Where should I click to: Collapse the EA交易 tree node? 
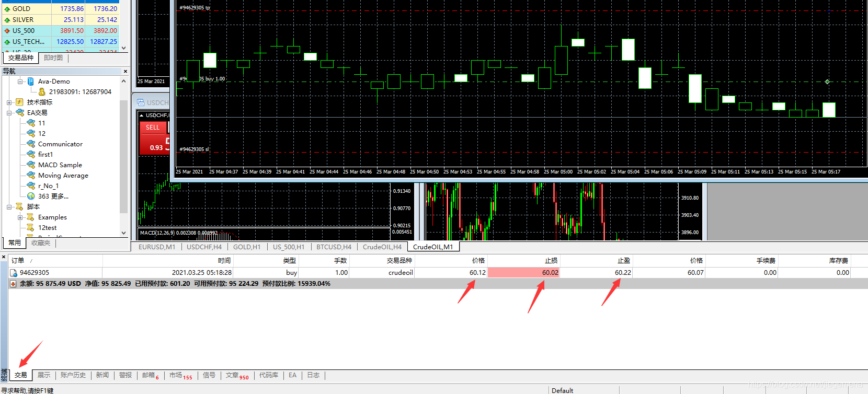[x=9, y=113]
